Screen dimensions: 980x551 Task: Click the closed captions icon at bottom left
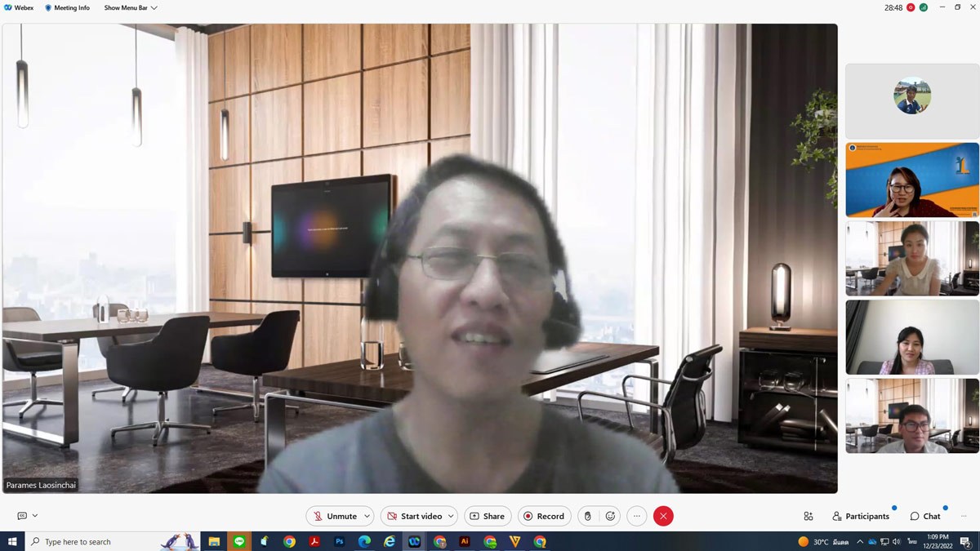[x=22, y=516]
